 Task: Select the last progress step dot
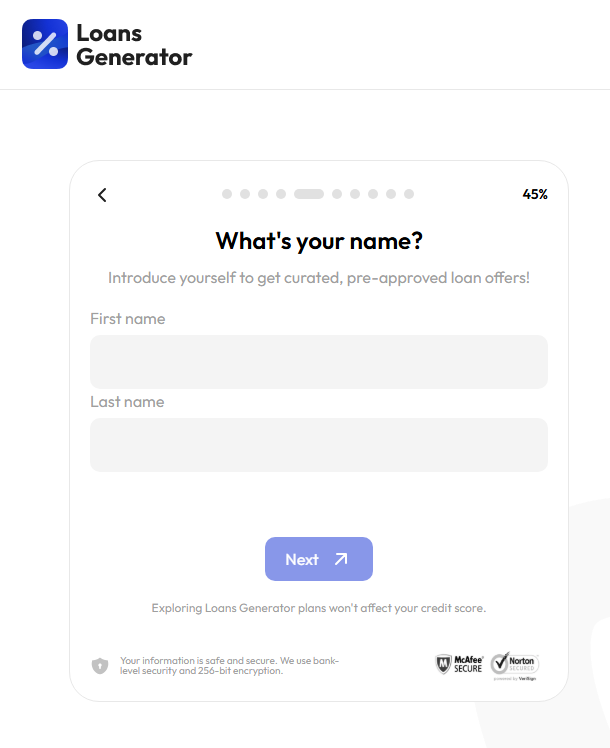[x=409, y=194]
